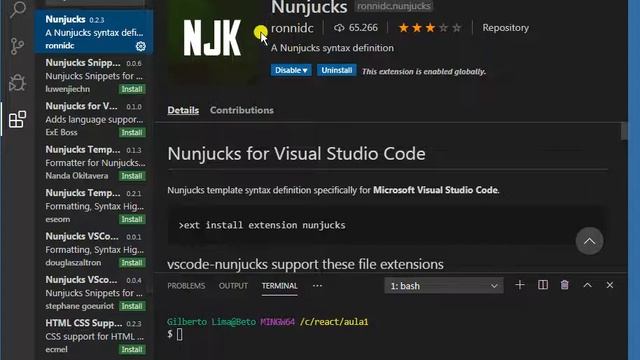
Task: Open the PROBLEMS panel tab
Action: 186,286
